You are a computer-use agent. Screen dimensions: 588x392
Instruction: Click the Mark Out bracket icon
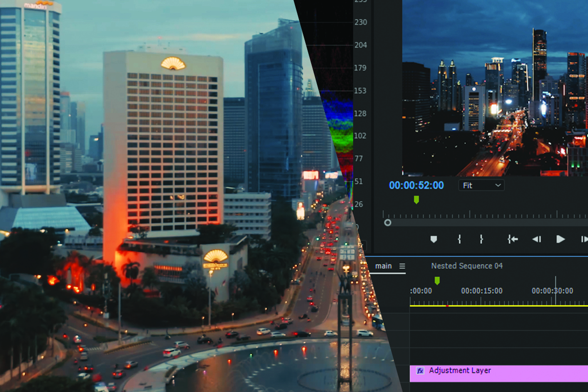pos(481,239)
